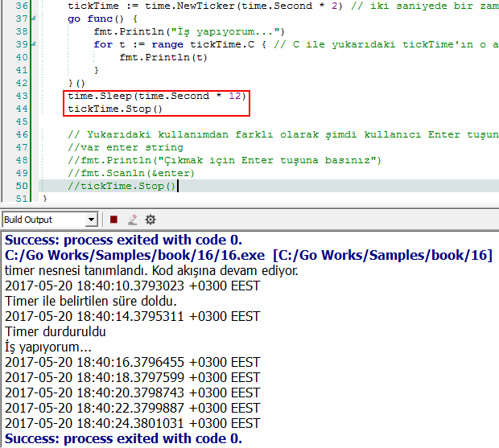The height and width of the screenshot is (448, 499).
Task: Click line number 50 in the gutter
Action: [22, 186]
